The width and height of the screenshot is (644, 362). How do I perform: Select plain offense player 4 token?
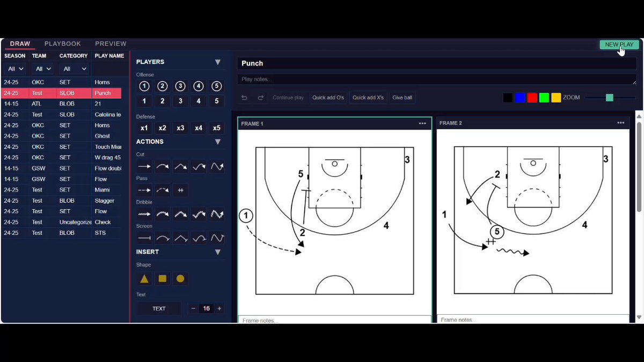pyautogui.click(x=199, y=101)
